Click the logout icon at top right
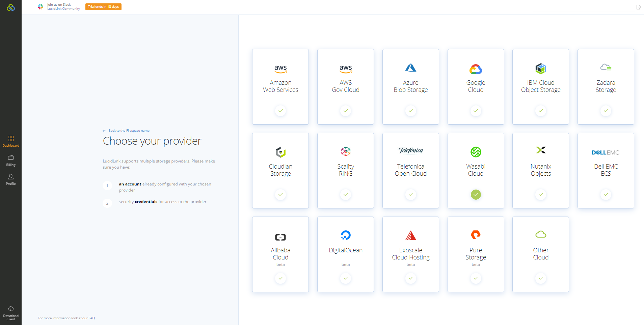Image resolution: width=644 pixels, height=325 pixels. 639,7
